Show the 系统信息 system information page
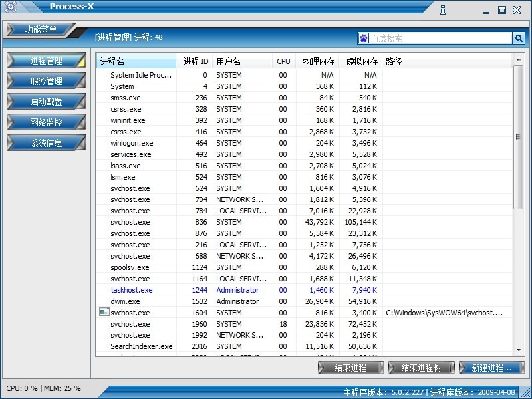 46,143
